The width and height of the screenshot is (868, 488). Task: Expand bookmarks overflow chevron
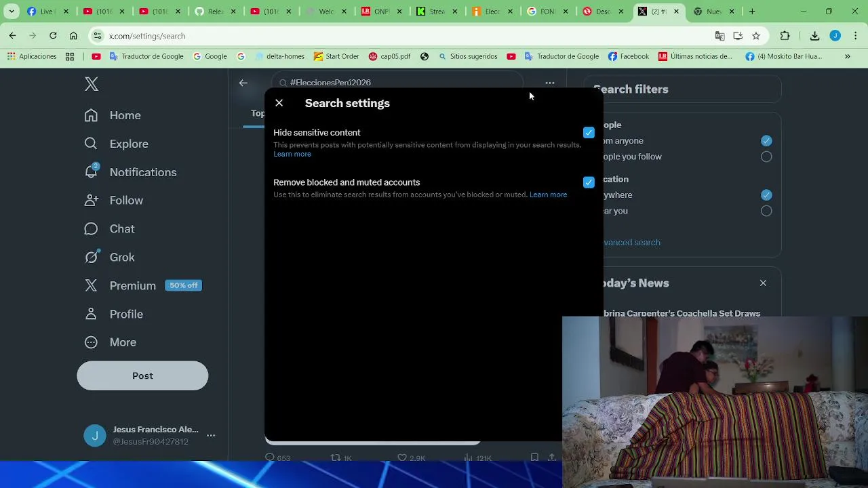pos(848,56)
